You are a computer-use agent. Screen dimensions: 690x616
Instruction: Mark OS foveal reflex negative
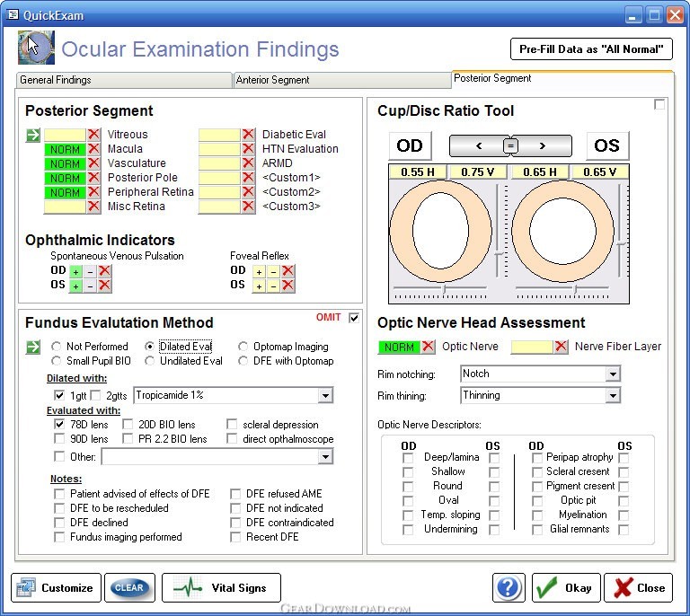coord(273,286)
